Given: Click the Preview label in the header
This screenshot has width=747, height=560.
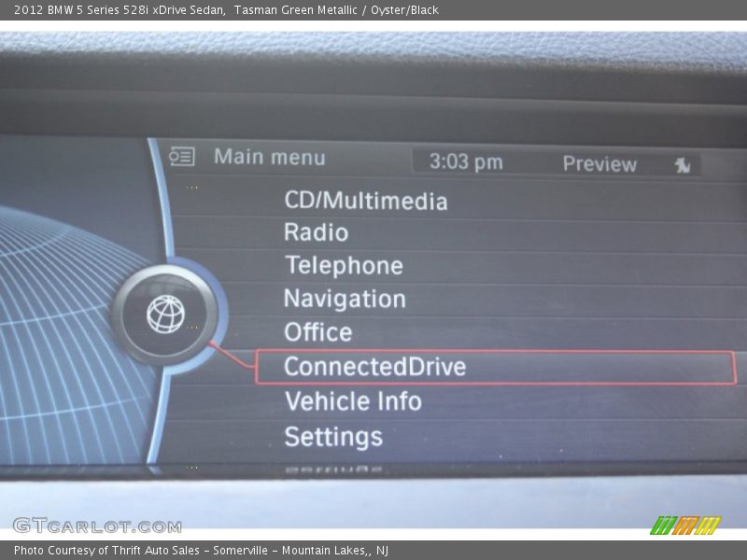Looking at the screenshot, I should [x=599, y=164].
